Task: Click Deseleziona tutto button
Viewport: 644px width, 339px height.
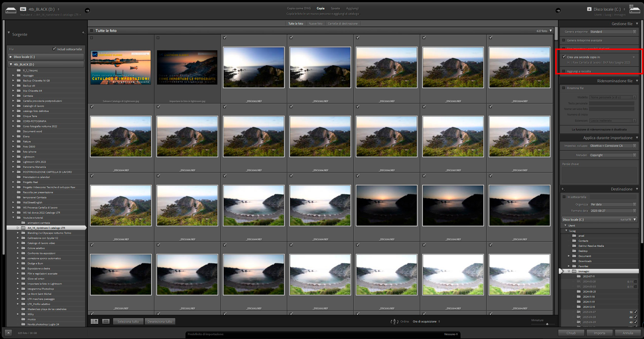Action: (160, 321)
